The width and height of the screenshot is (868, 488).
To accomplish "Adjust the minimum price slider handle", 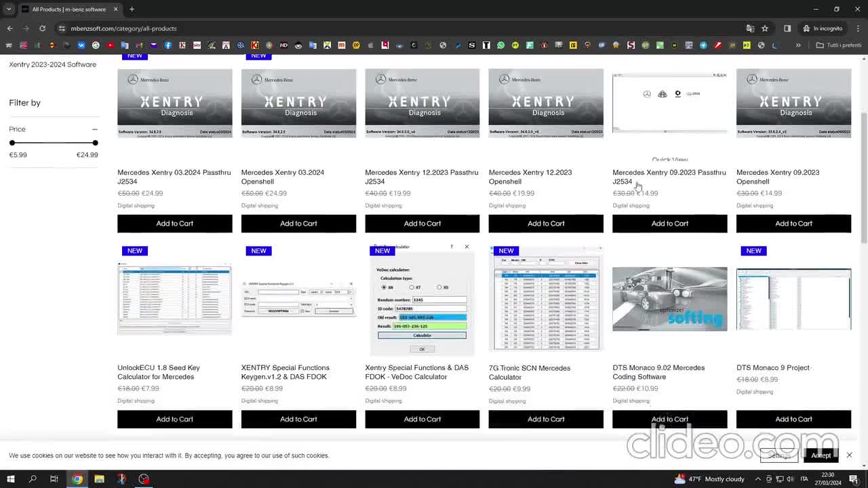I will (12, 143).
